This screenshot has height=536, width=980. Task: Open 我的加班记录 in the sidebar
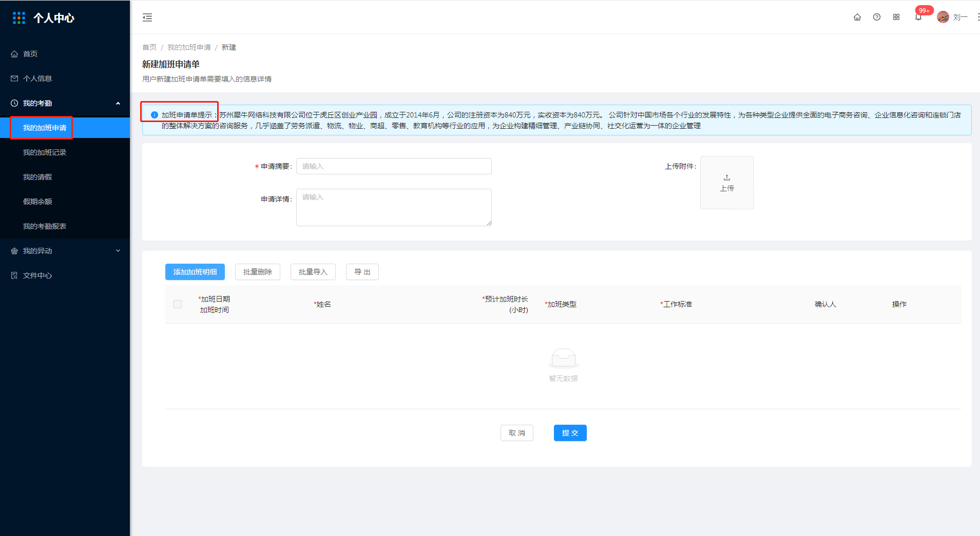pyautogui.click(x=65, y=152)
